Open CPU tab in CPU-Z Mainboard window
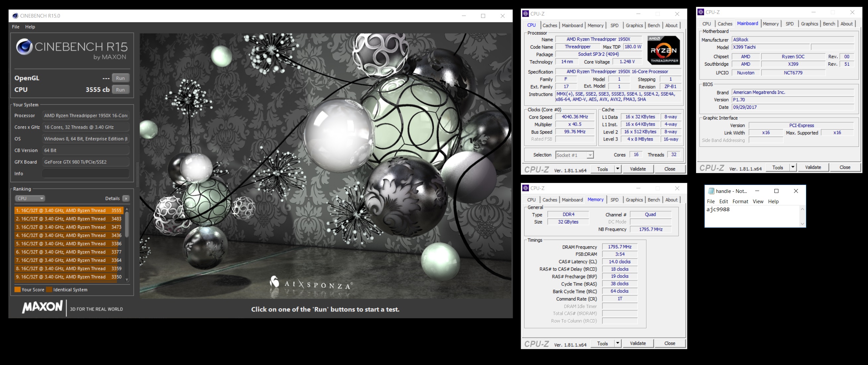868x365 pixels. 706,24
